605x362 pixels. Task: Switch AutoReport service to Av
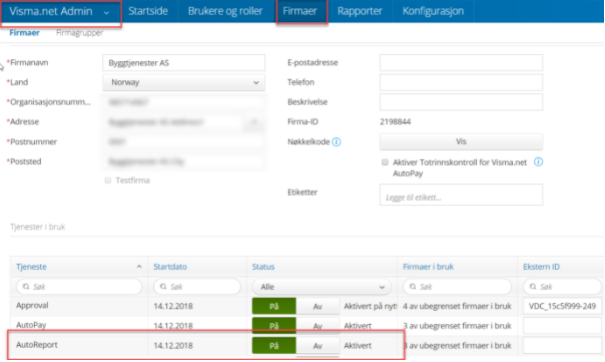click(x=318, y=346)
